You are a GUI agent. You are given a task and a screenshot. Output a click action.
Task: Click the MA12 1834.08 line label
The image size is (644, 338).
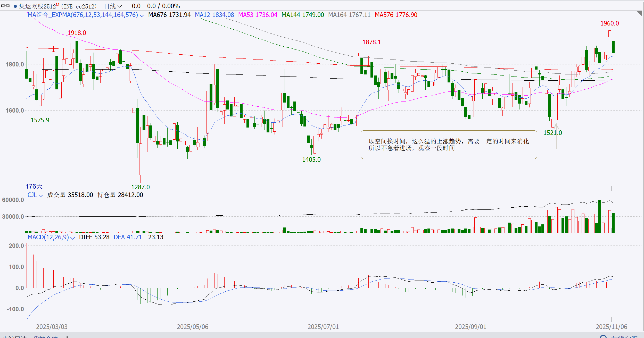(x=214, y=15)
